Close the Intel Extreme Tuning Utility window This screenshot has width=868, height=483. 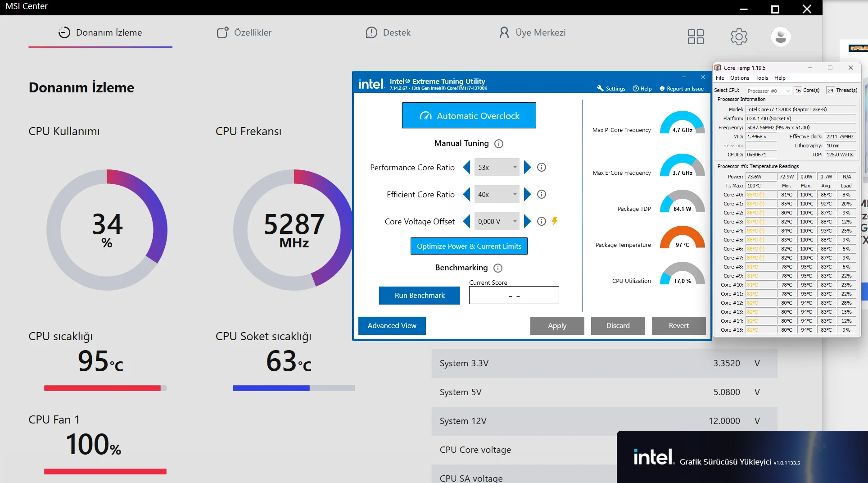(x=702, y=77)
